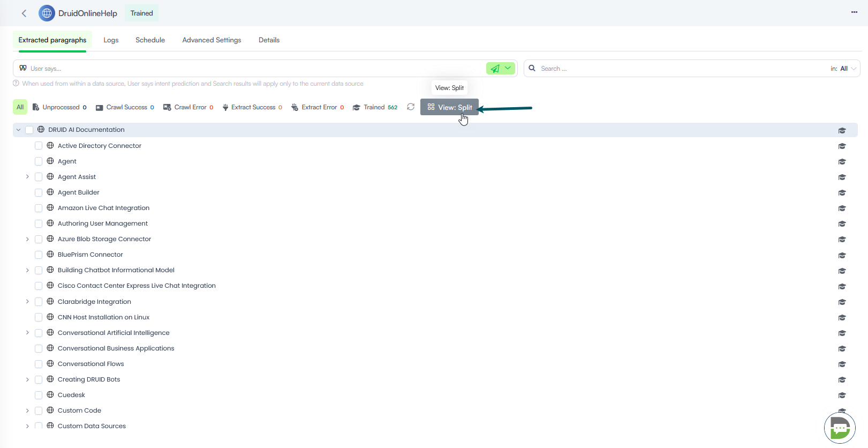The width and height of the screenshot is (868, 448).
Task: Expand Conversational Artificial Intelligence node
Action: click(27, 333)
